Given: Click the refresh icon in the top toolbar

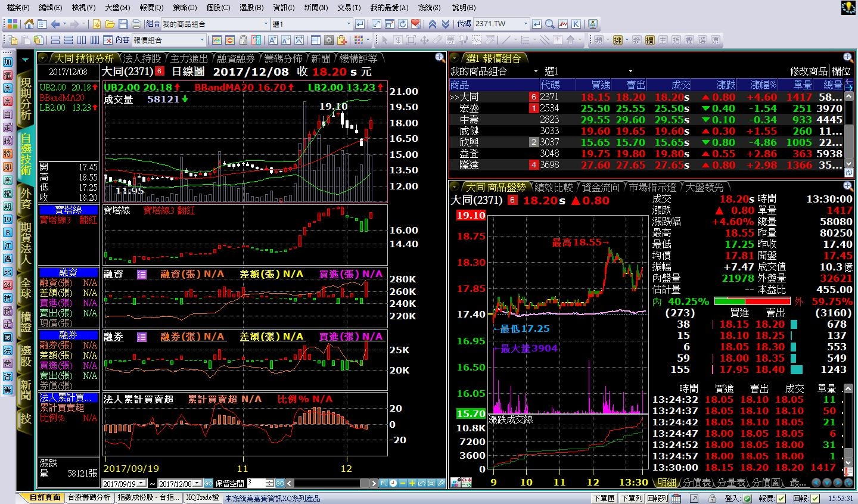Looking at the screenshot, I should [403, 24].
